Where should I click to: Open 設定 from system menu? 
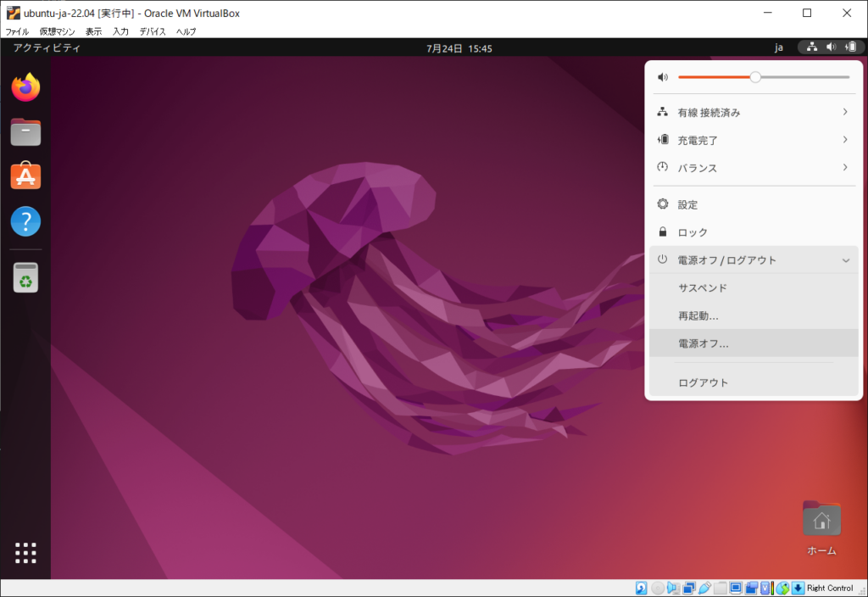(687, 204)
